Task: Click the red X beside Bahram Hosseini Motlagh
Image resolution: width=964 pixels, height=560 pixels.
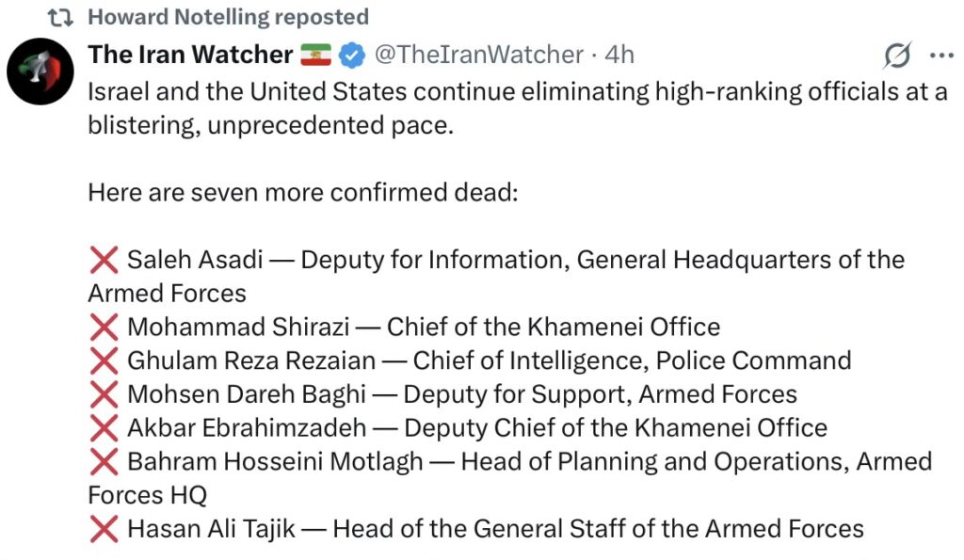Action: tap(103, 462)
